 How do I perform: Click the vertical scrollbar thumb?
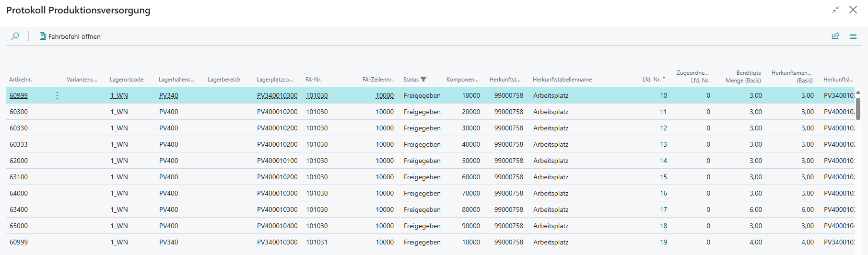point(858,108)
